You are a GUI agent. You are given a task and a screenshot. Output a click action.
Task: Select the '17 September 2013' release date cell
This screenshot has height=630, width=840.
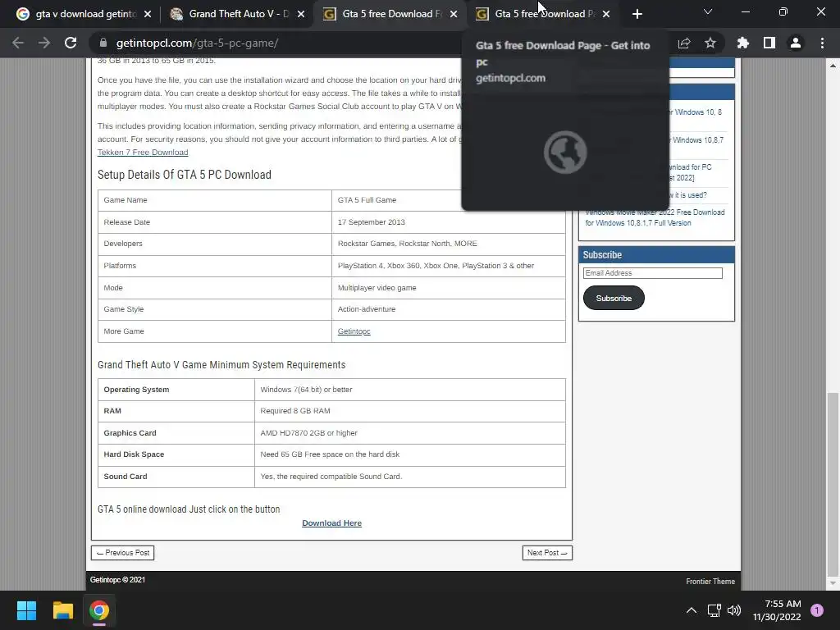tap(449, 221)
